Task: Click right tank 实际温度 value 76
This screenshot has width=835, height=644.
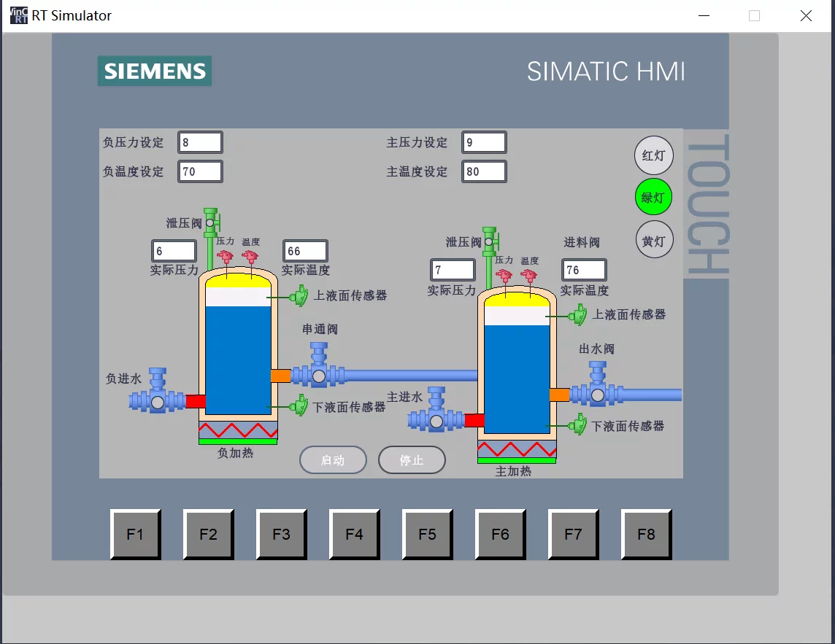Action: pyautogui.click(x=584, y=270)
